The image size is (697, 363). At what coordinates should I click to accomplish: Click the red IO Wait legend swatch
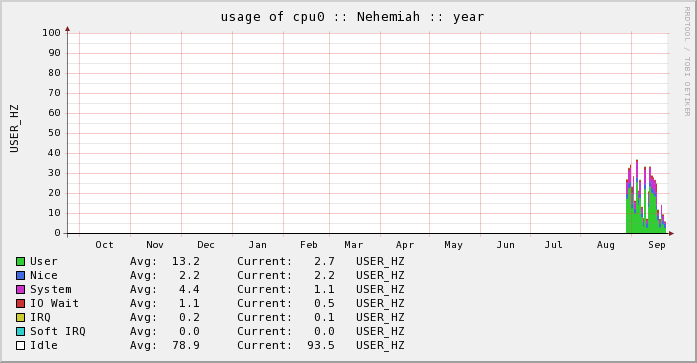(20, 303)
